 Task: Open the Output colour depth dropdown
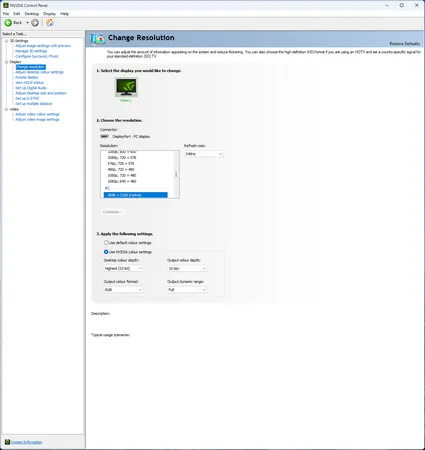tap(187, 268)
